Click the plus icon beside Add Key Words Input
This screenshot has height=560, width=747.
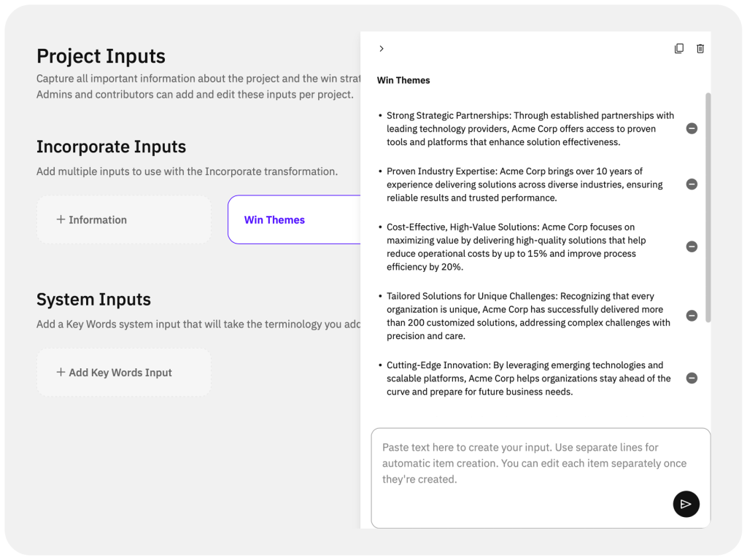[61, 372]
